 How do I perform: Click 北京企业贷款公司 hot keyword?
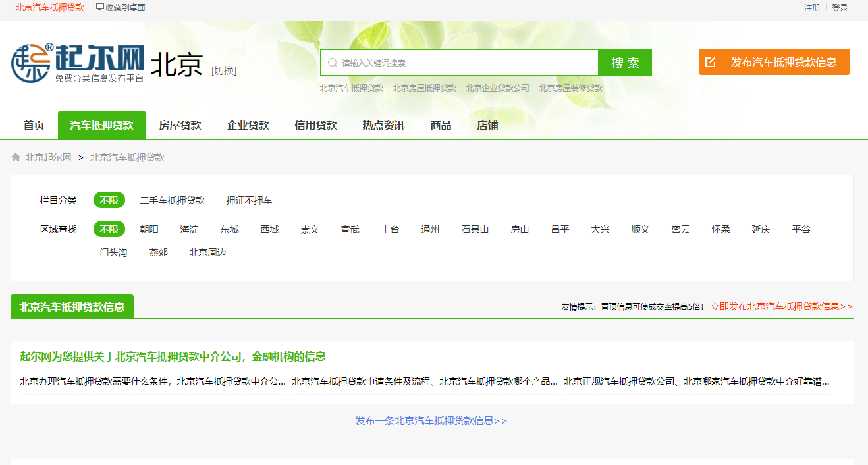pyautogui.click(x=498, y=88)
